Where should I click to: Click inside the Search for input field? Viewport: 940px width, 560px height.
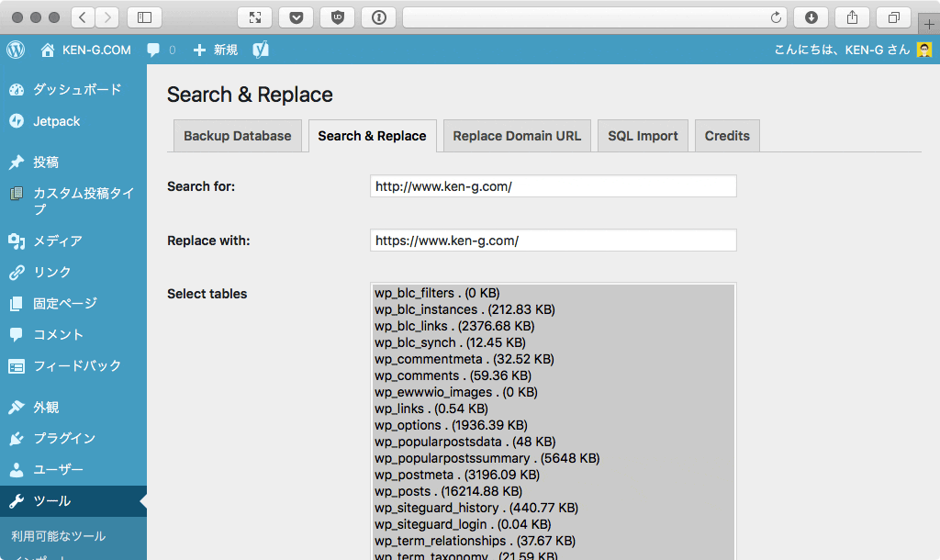551,185
